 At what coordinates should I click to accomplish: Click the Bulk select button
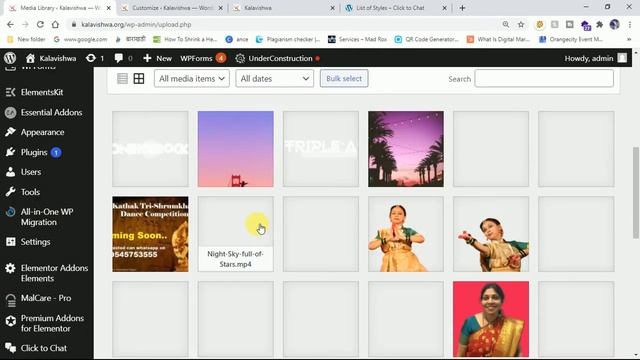[344, 78]
